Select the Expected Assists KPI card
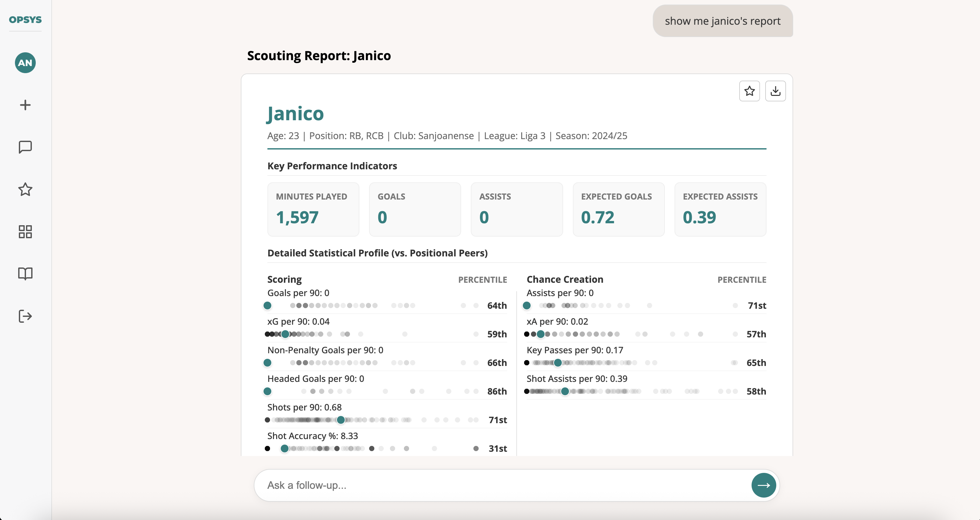The width and height of the screenshot is (980, 520). pyautogui.click(x=720, y=209)
